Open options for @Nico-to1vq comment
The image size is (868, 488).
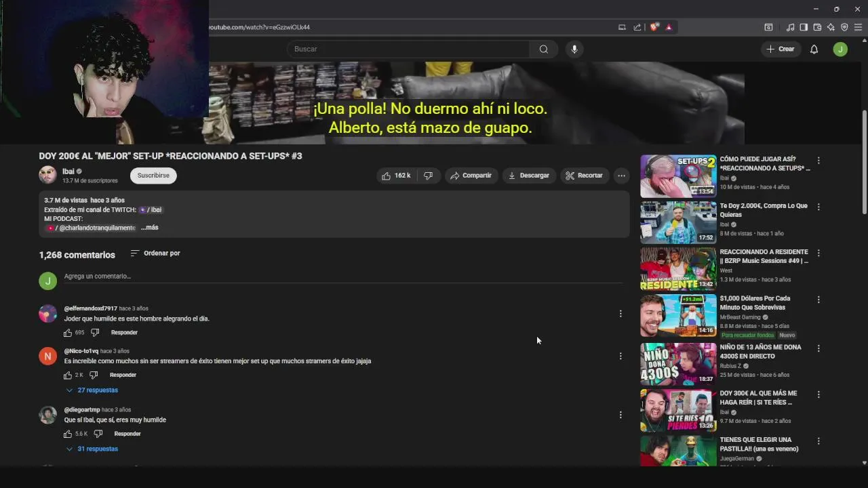[x=620, y=356]
